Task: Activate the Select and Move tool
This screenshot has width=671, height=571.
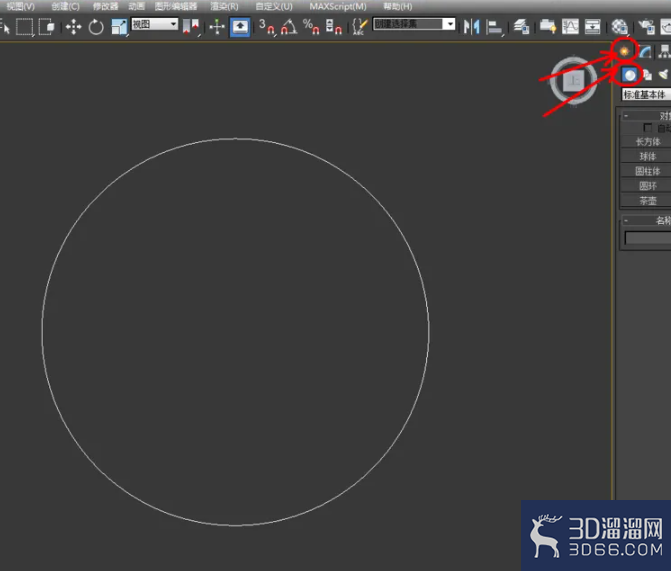Action: 74,27
